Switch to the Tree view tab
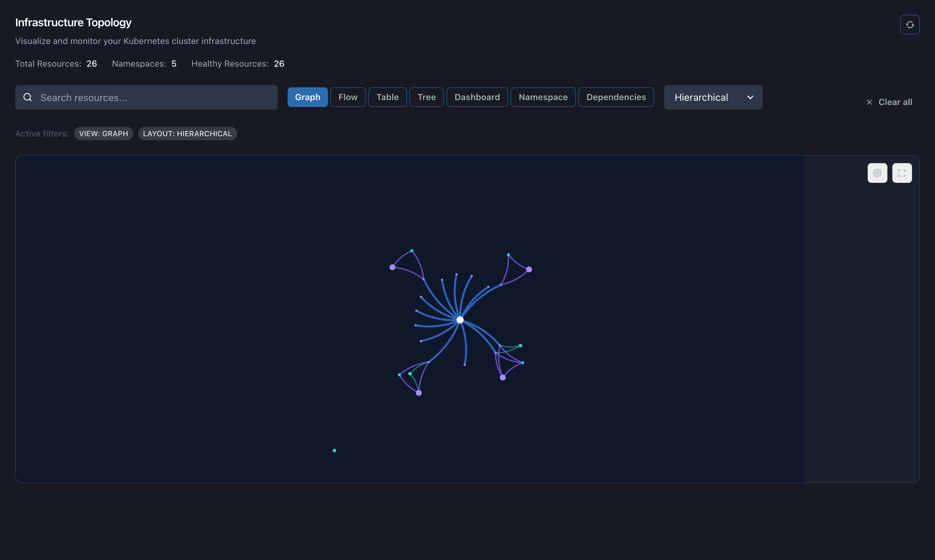The width and height of the screenshot is (935, 560). point(426,97)
